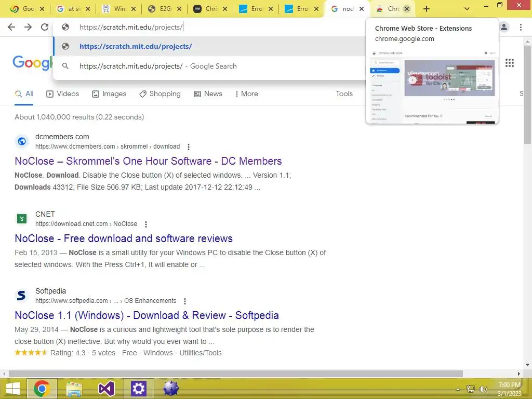Open the gear settings app in taskbar
This screenshot has width=532, height=399.
tap(138, 389)
